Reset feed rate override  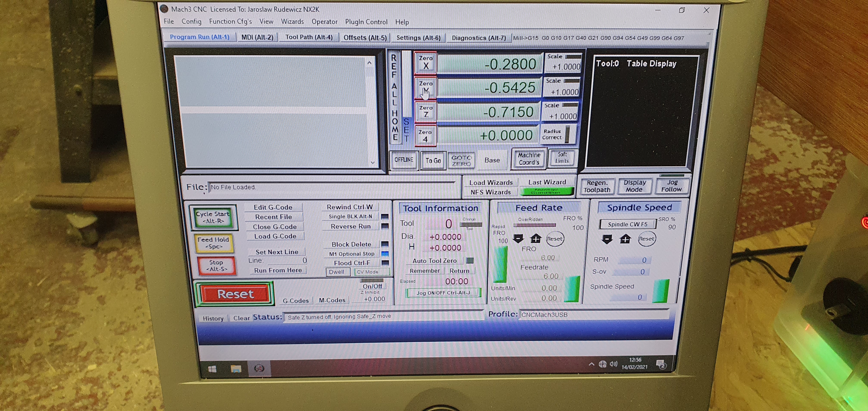click(555, 239)
